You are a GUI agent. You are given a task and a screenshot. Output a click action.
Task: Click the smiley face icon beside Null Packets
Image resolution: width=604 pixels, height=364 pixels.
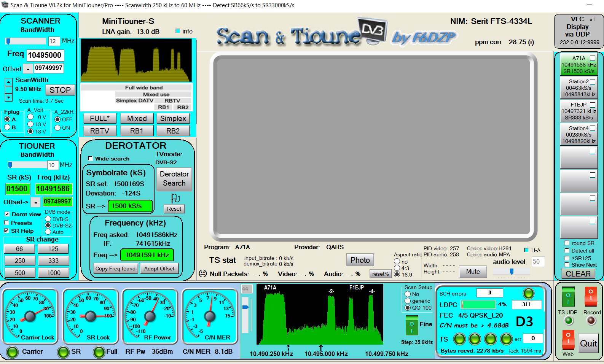[x=203, y=273]
